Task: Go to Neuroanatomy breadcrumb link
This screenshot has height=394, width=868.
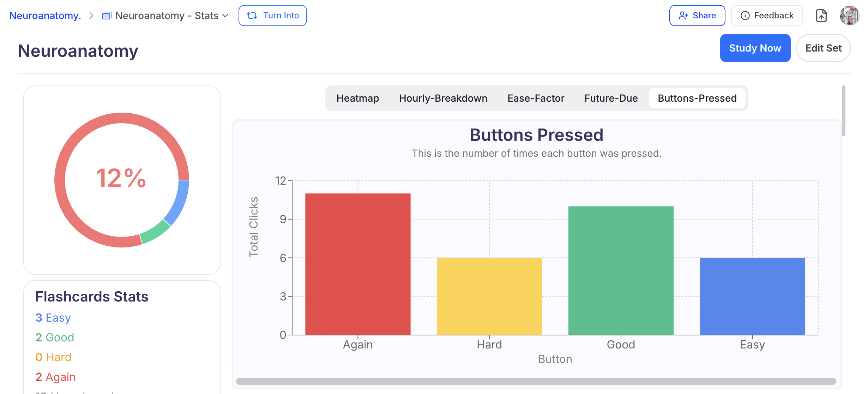Action: click(x=45, y=16)
